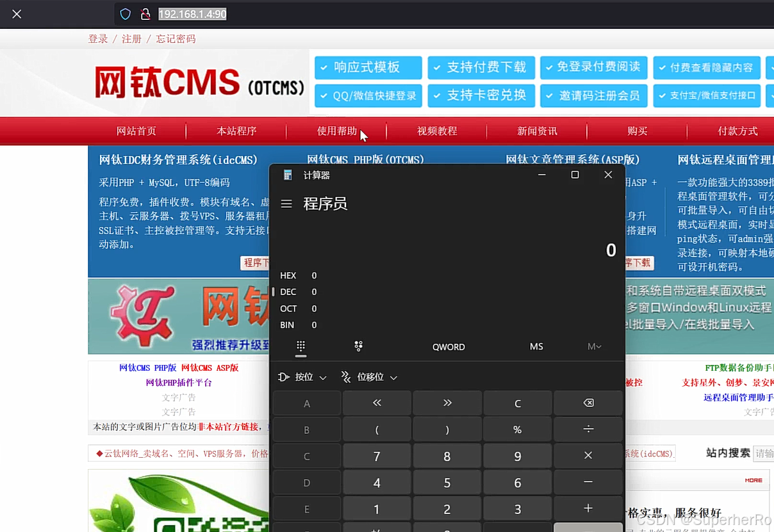Go to 网站首页 nav item
This screenshot has width=774, height=532.
click(136, 131)
